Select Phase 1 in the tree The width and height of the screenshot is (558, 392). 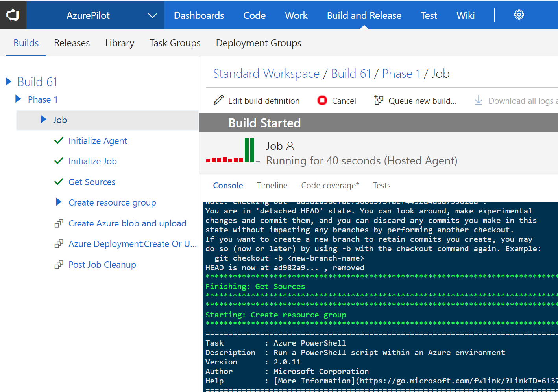tap(43, 99)
